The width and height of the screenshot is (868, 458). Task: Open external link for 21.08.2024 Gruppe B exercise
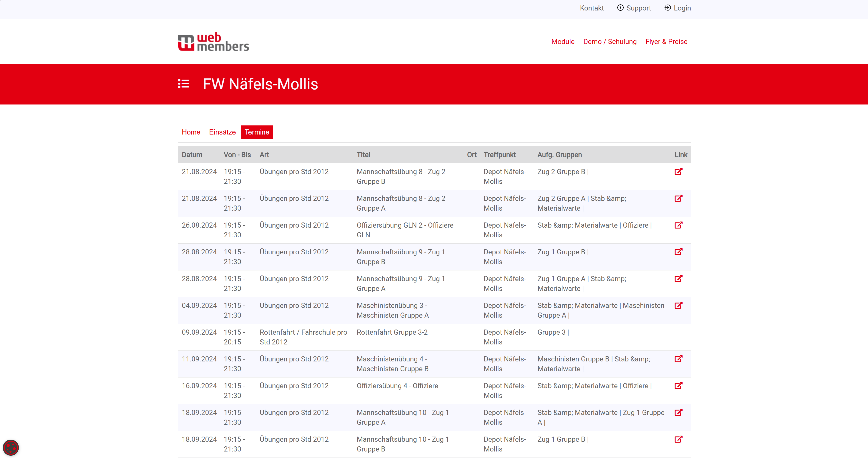tap(678, 172)
